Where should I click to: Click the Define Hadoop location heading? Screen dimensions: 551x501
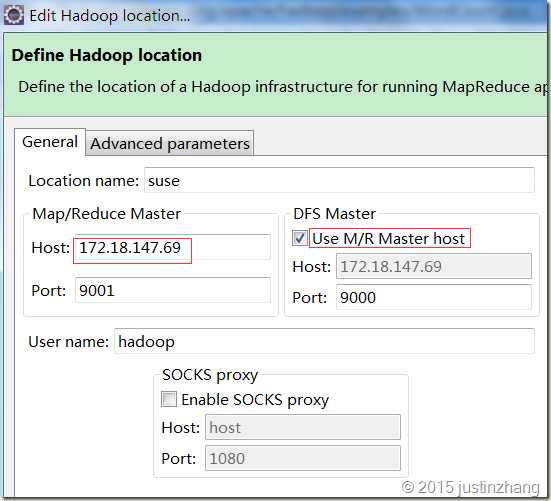click(x=107, y=56)
